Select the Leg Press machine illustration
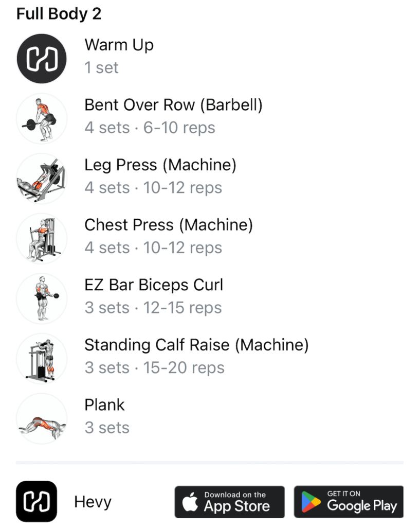 [42, 179]
